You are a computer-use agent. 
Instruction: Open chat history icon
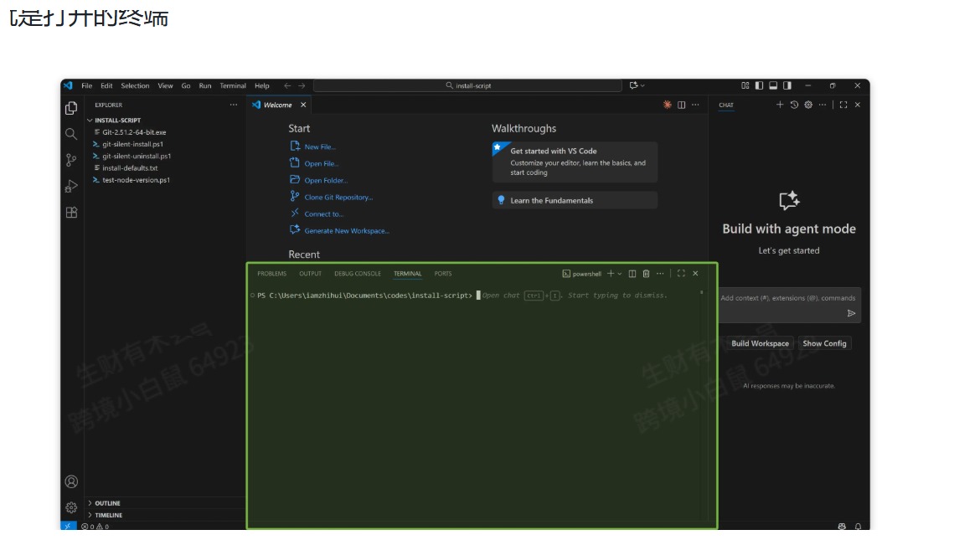point(794,105)
